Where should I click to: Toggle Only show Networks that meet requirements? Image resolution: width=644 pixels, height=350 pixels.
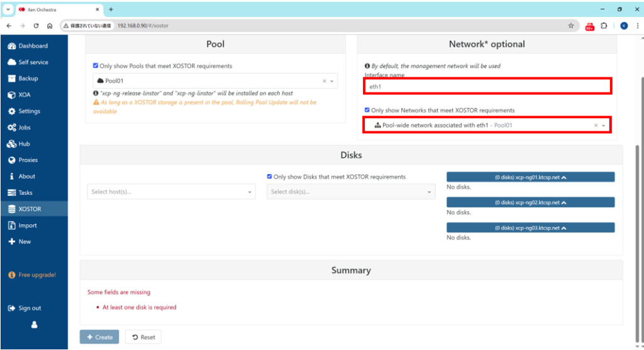[x=367, y=111]
